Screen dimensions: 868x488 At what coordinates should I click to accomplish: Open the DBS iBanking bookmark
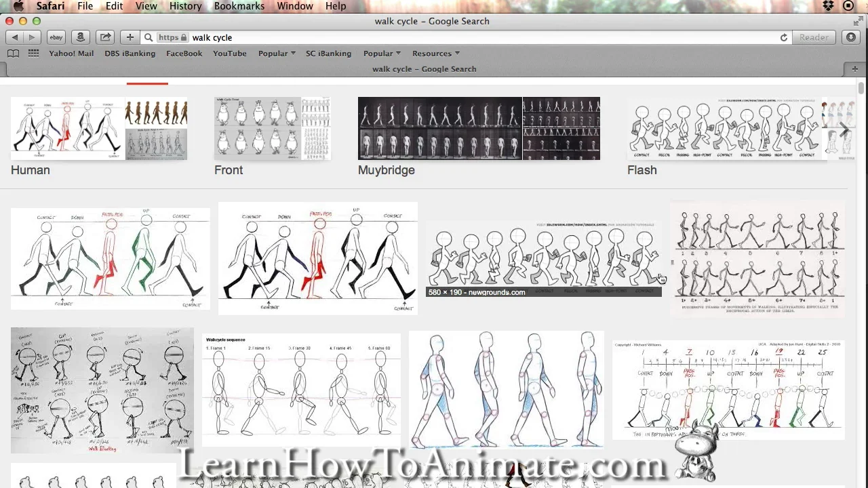pos(130,54)
